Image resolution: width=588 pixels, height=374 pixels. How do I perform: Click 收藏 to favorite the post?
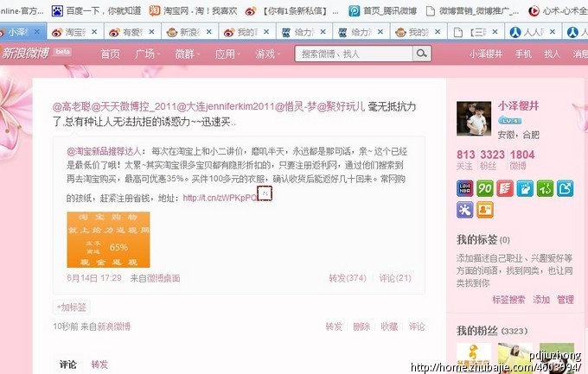pos(389,326)
